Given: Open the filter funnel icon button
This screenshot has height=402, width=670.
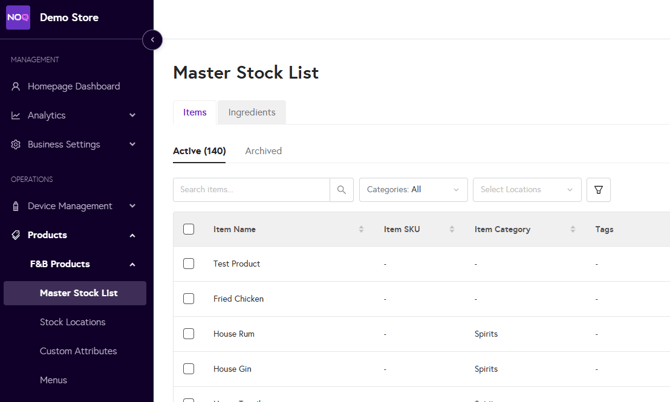Looking at the screenshot, I should (598, 190).
